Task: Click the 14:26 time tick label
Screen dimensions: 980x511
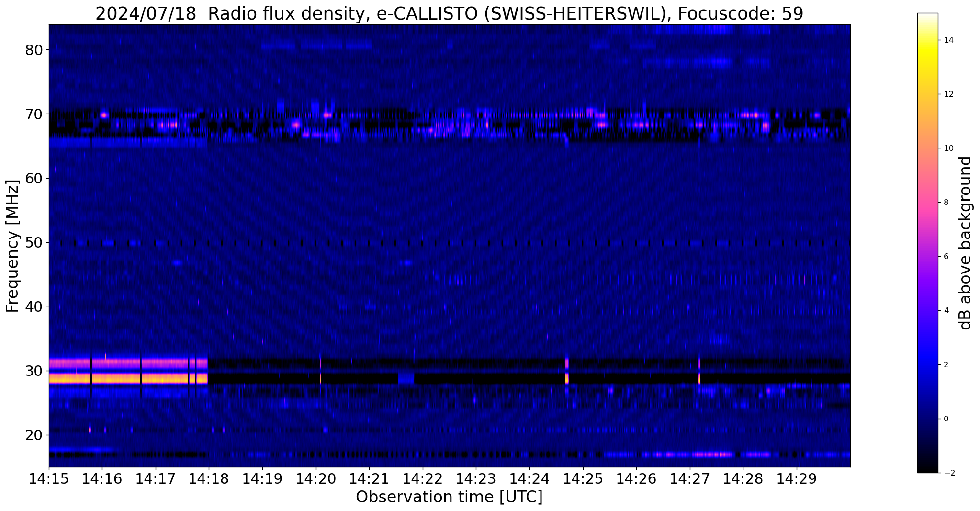Action: pyautogui.click(x=636, y=479)
